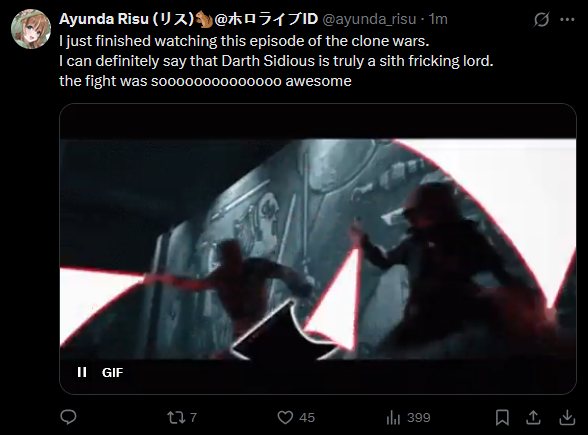Screen dimensions: 588x435
Task: Click the Grok explain icon
Action: 541,20
